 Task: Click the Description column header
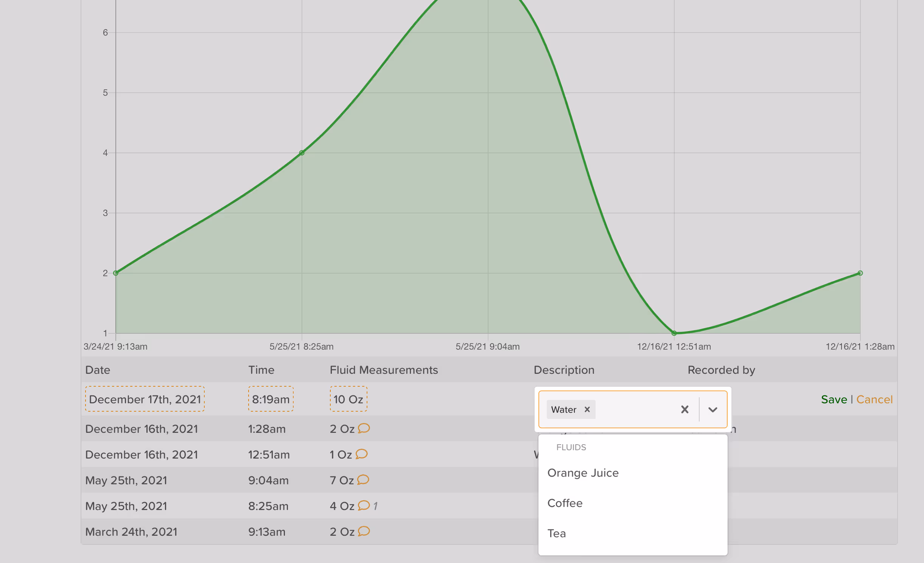tap(564, 370)
